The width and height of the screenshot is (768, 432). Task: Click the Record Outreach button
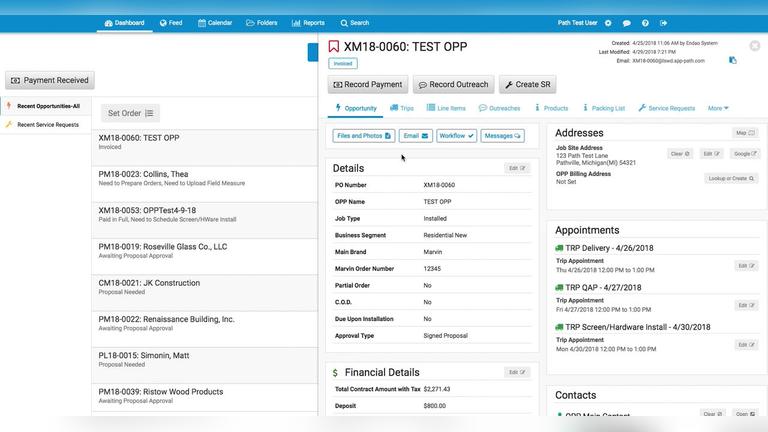point(454,84)
